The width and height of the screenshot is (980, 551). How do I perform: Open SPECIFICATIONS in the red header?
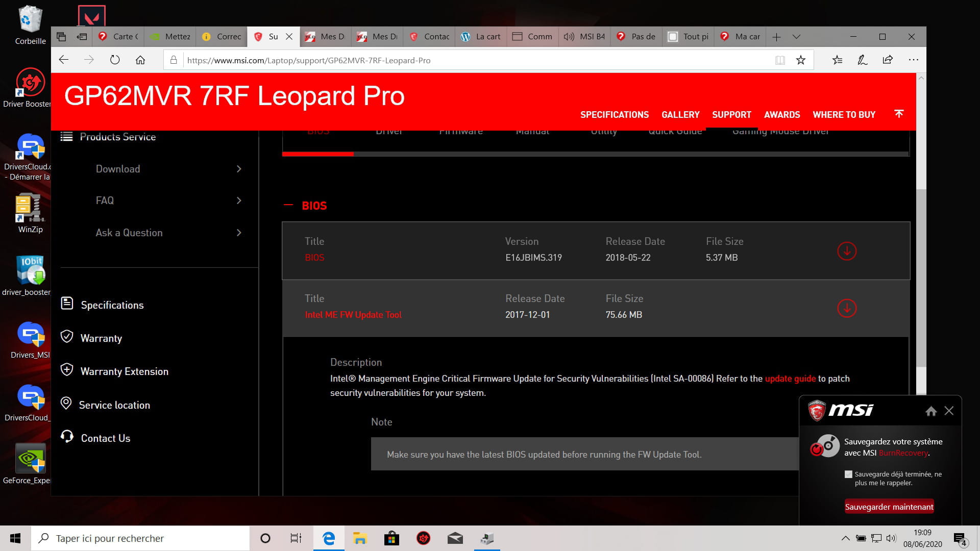(x=615, y=115)
